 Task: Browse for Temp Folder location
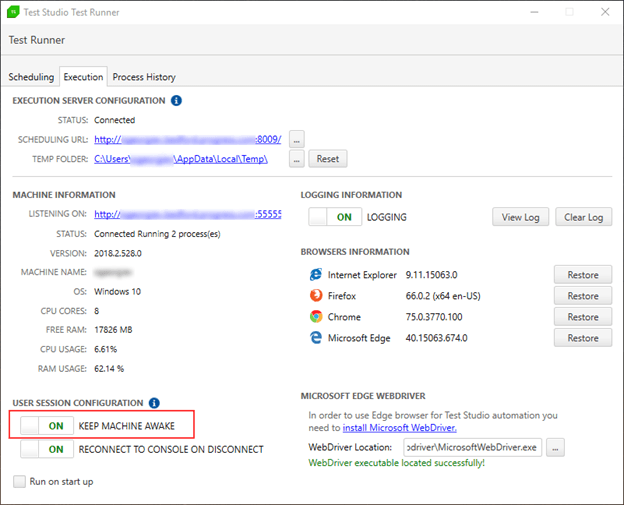296,159
